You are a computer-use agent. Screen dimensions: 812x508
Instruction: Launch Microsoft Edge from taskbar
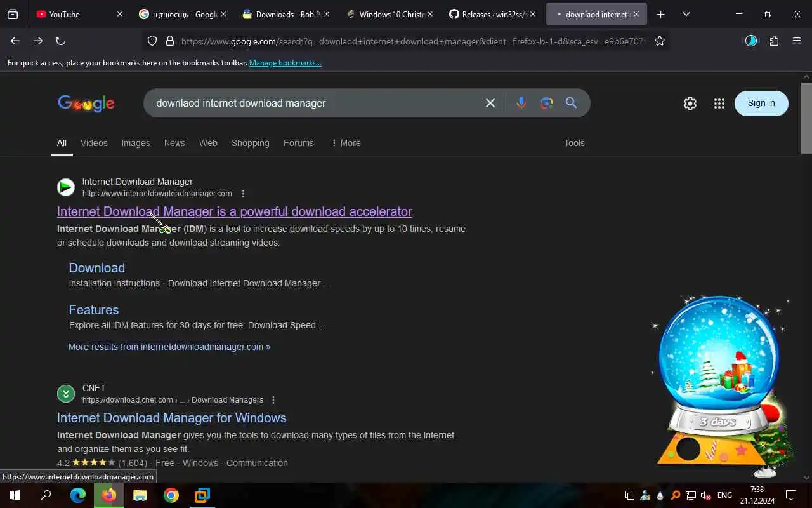[x=77, y=495]
